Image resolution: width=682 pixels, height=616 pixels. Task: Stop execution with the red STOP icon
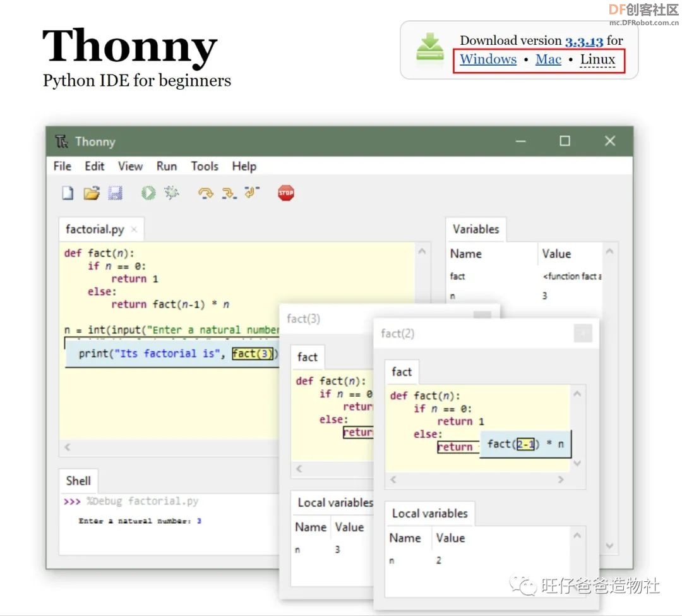tap(286, 193)
